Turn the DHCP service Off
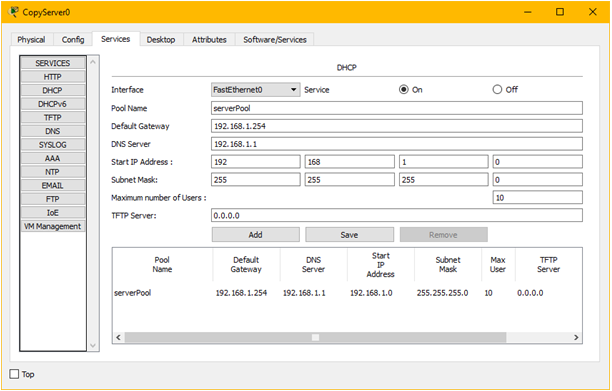Viewport: 612px width, 391px height. 497,90
